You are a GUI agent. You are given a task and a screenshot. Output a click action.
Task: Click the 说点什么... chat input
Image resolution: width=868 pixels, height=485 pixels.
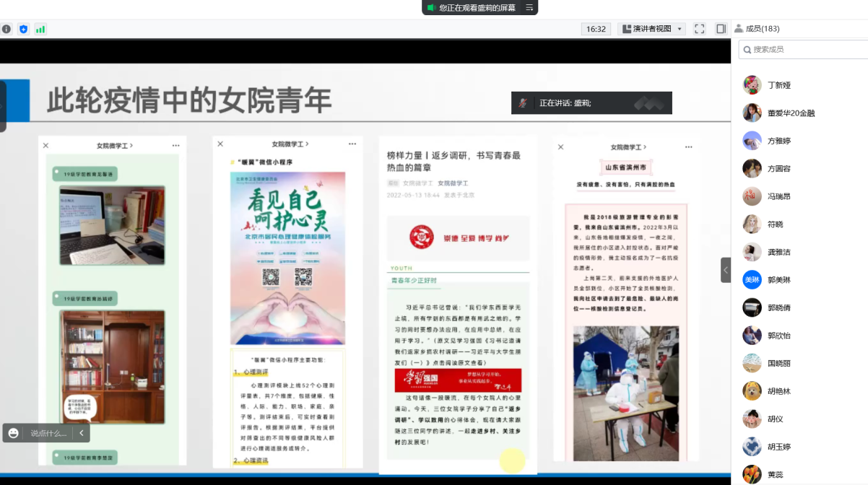pos(48,433)
